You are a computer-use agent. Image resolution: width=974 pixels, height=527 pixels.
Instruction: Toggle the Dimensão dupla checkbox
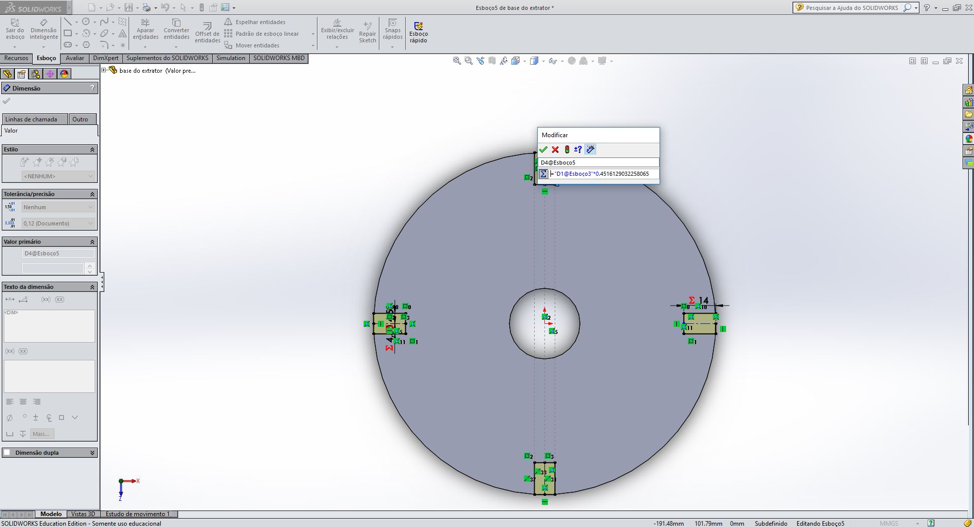(x=7, y=453)
